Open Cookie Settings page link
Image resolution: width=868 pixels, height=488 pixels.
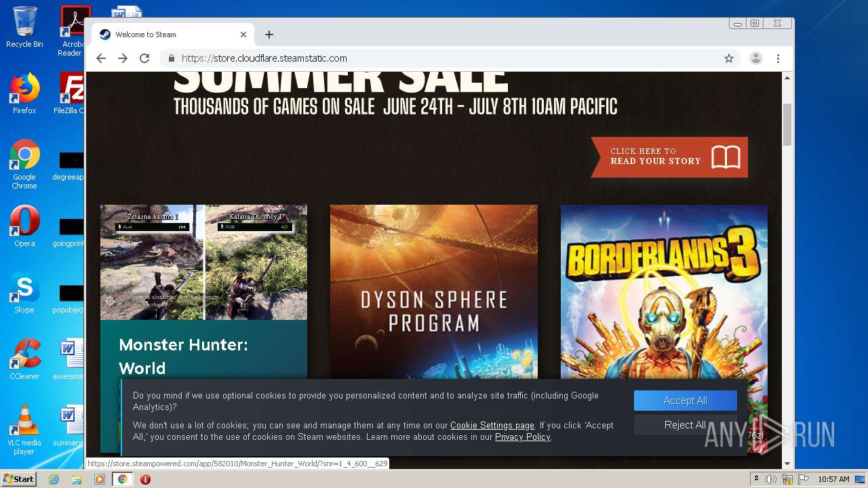pos(492,426)
